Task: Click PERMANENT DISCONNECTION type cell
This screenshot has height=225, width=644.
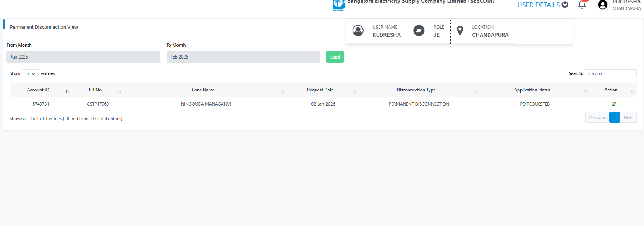Action: point(419,104)
